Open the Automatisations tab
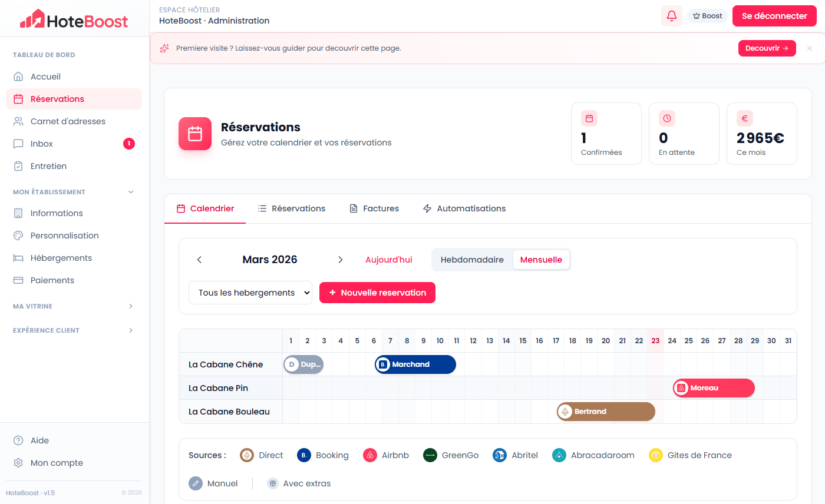 coord(464,208)
